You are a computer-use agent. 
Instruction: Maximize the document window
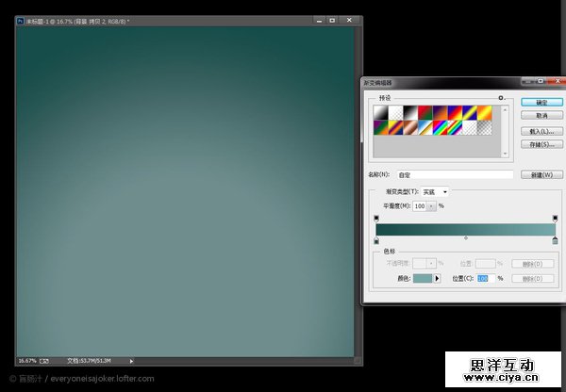tap(332, 21)
